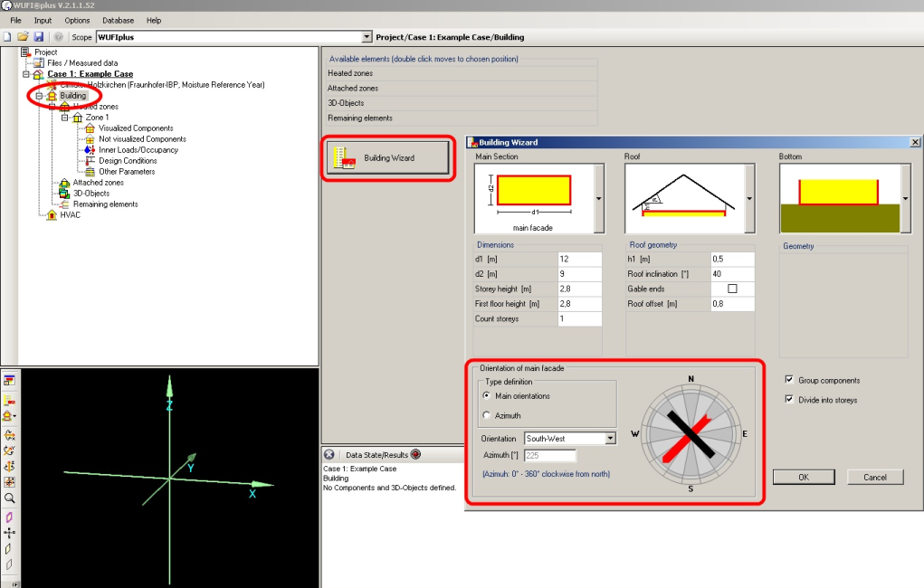Click OK in the Building Wizard
Screen dimensions: 924x588
pos(804,478)
